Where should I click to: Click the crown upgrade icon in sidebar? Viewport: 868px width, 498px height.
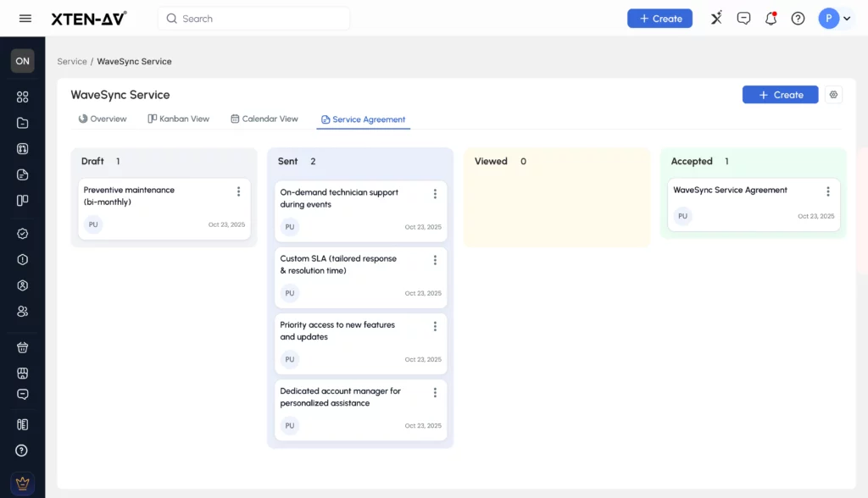23,484
